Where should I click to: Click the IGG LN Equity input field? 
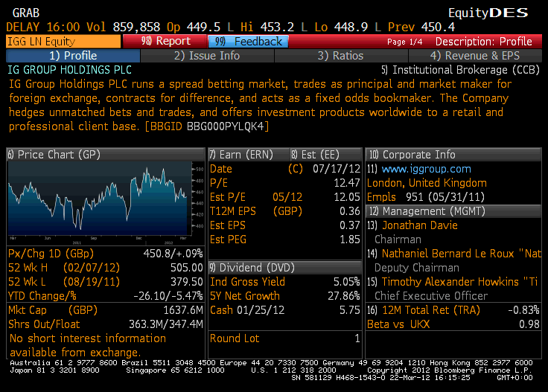[63, 42]
